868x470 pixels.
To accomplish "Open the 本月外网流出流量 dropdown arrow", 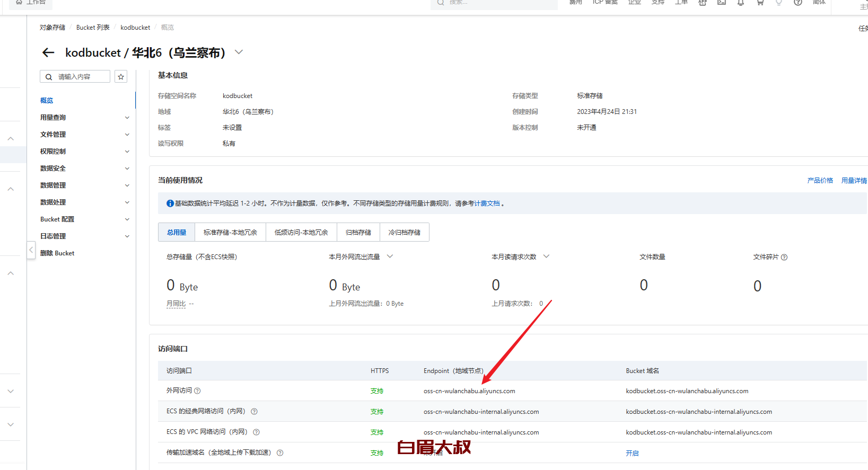I will coord(390,256).
